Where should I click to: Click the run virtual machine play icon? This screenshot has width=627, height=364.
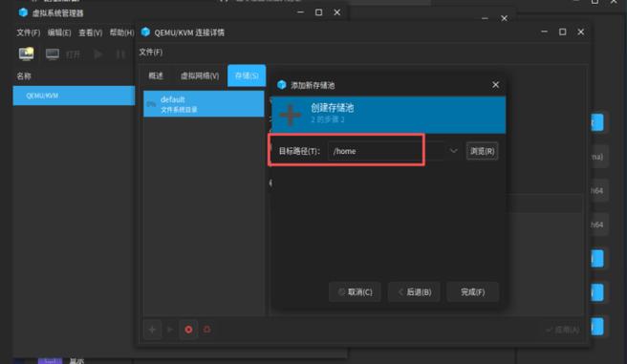click(x=97, y=54)
